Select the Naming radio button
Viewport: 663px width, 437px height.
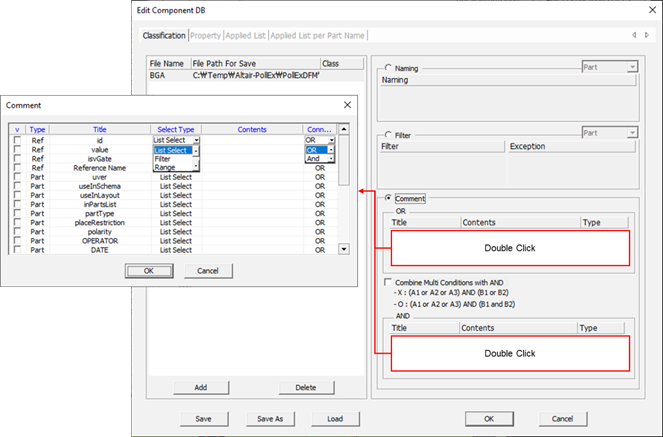pos(388,67)
